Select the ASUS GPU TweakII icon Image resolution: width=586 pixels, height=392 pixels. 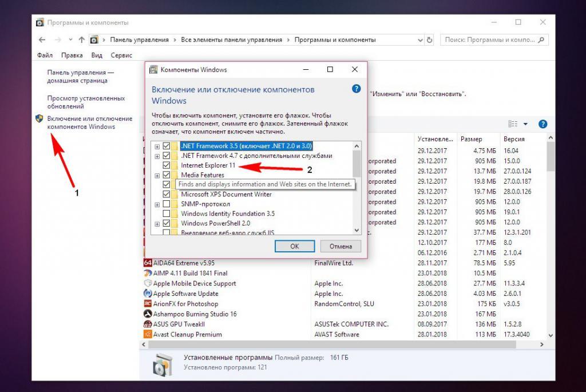point(148,324)
